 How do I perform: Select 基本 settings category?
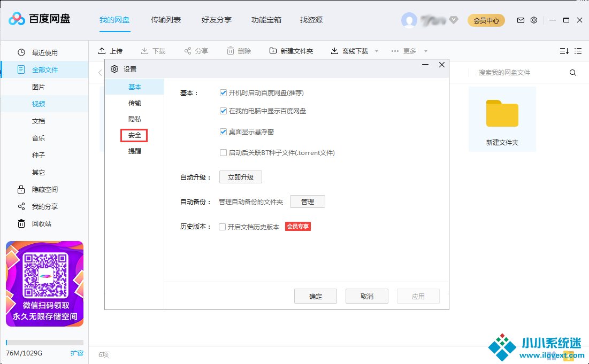point(135,87)
